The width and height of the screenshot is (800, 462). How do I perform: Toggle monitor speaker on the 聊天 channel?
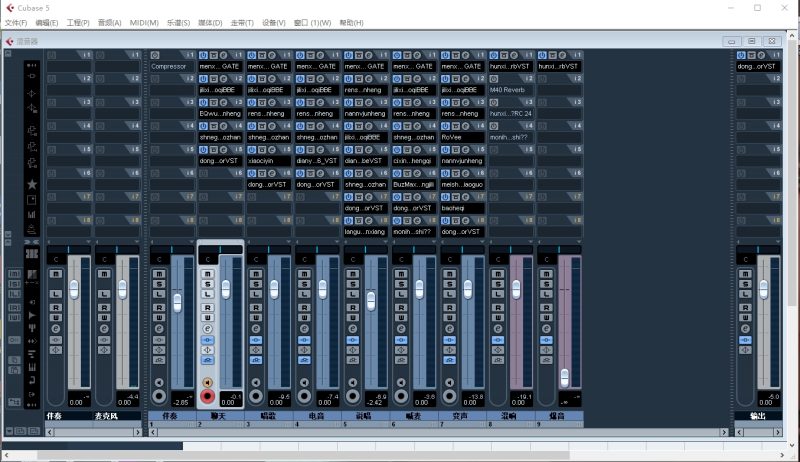coord(207,382)
